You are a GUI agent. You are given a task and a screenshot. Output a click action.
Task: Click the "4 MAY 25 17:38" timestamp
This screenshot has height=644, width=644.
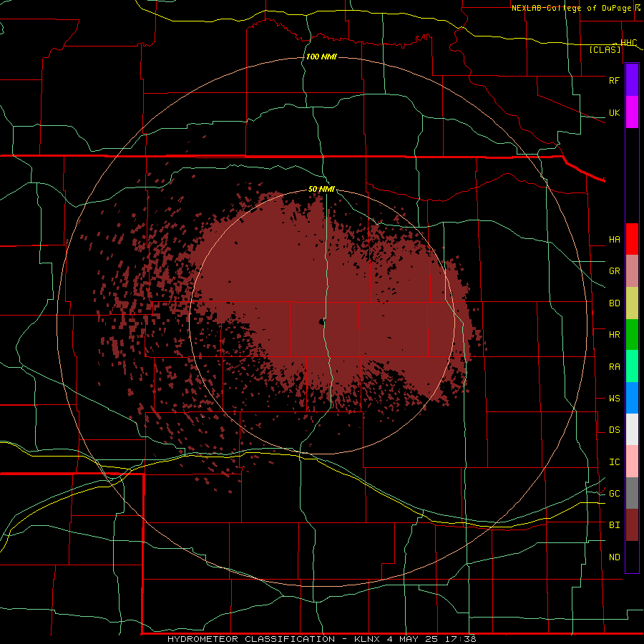[x=431, y=639]
